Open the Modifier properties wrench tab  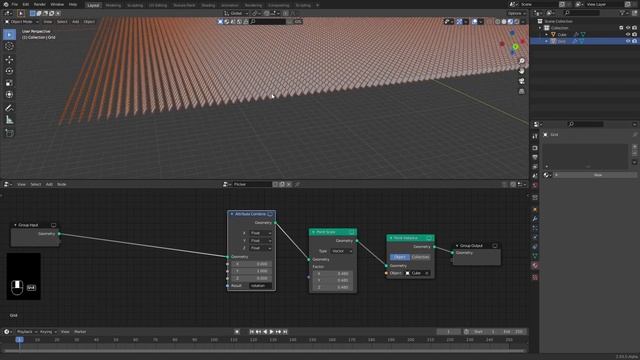pyautogui.click(x=535, y=219)
